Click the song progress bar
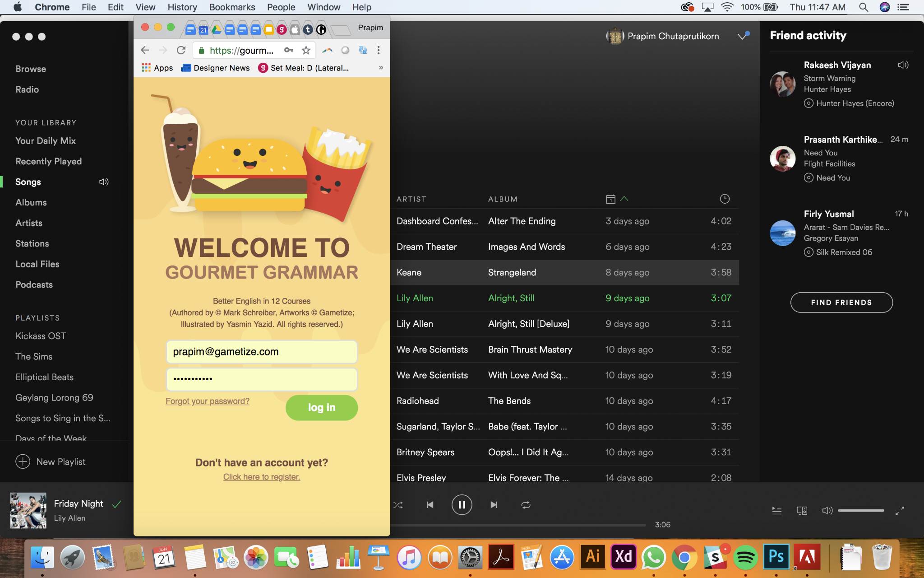 pyautogui.click(x=519, y=525)
